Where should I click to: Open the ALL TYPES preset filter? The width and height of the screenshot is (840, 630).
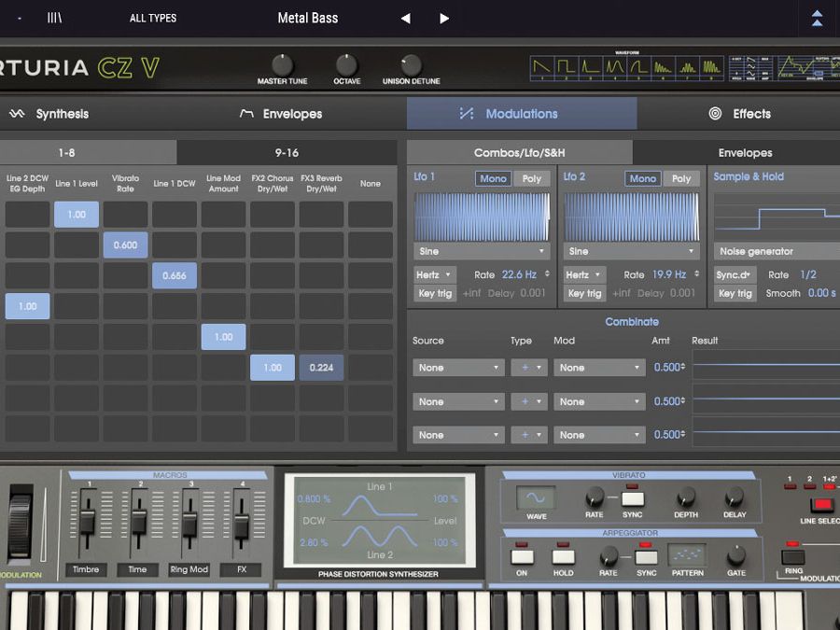[x=153, y=19]
